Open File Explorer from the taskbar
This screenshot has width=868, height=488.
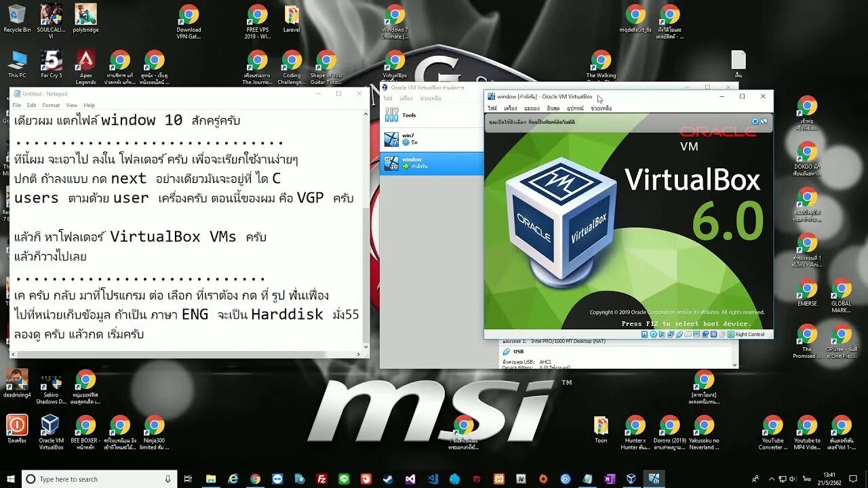click(211, 479)
